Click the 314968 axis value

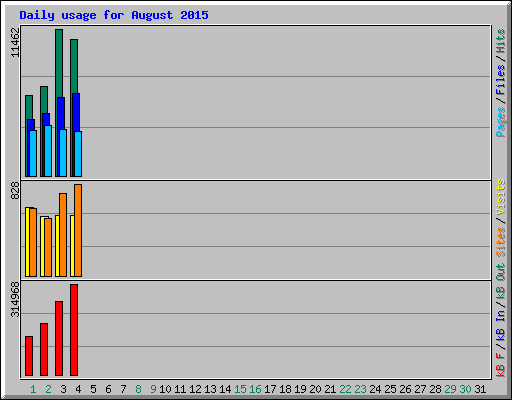15,299
